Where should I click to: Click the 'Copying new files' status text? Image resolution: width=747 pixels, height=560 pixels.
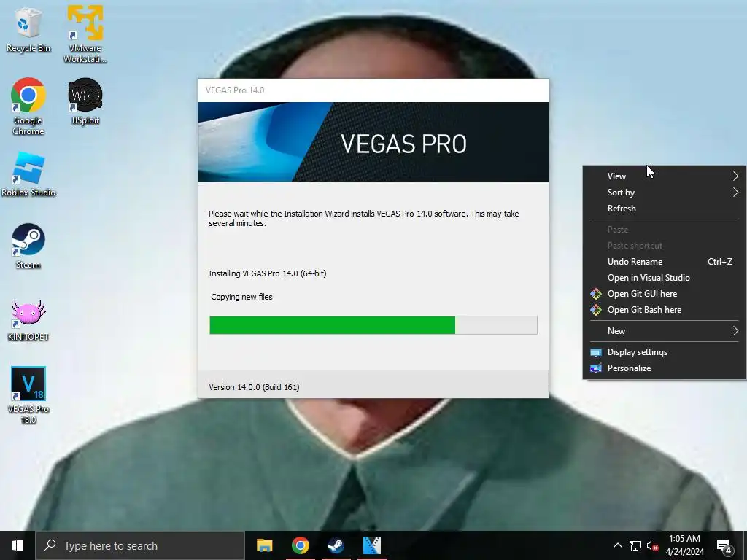click(x=241, y=297)
